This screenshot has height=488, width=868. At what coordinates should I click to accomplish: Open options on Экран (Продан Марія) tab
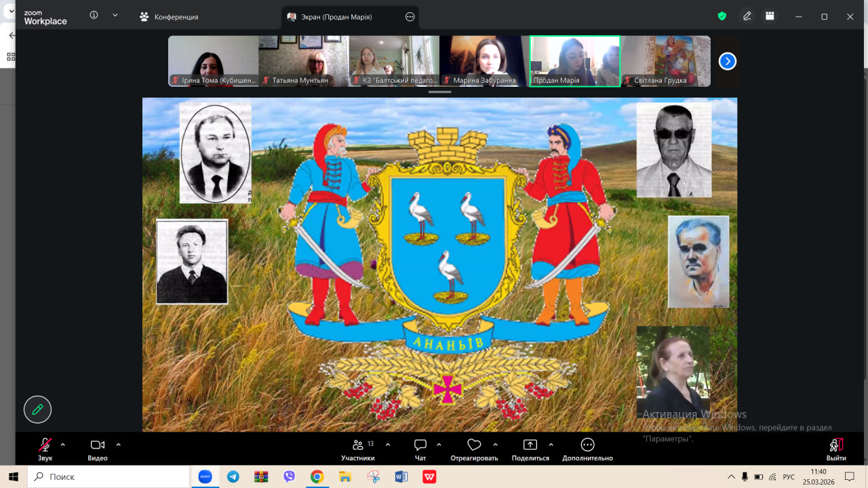click(x=410, y=17)
